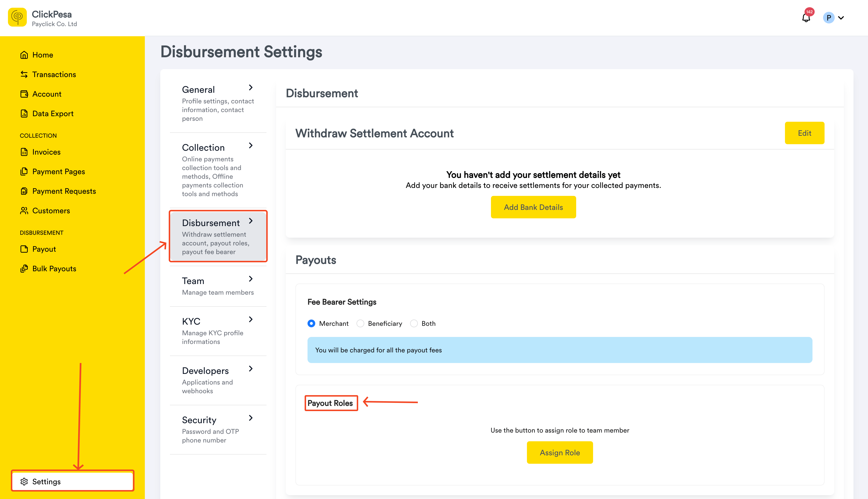868x499 pixels.
Task: Click the Bulk Payouts icon
Action: [24, 268]
